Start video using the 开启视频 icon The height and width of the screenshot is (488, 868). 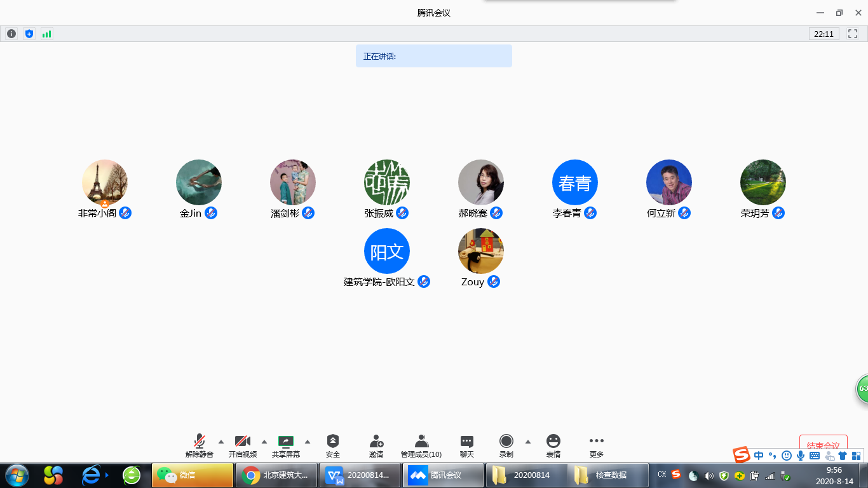pyautogui.click(x=243, y=442)
